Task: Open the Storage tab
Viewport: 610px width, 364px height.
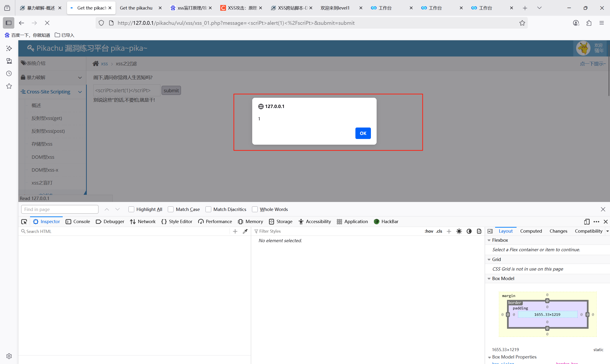Action: pyautogui.click(x=281, y=221)
